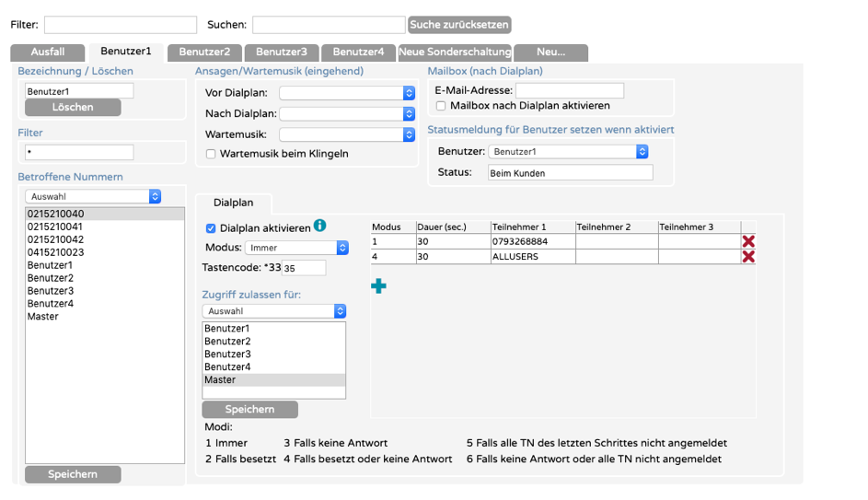The height and width of the screenshot is (500, 868).
Task: Click Speichern below Betroffene Nummern list
Action: (x=73, y=474)
